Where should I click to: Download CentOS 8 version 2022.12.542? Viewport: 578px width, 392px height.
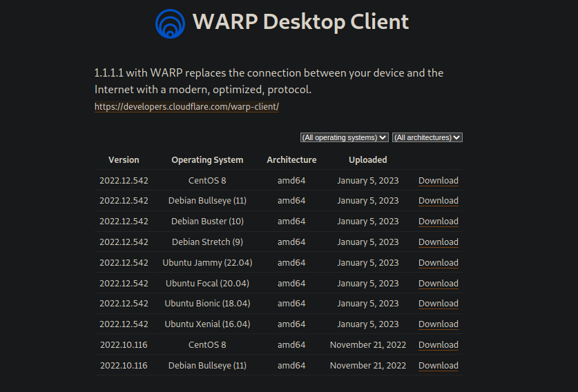439,181
